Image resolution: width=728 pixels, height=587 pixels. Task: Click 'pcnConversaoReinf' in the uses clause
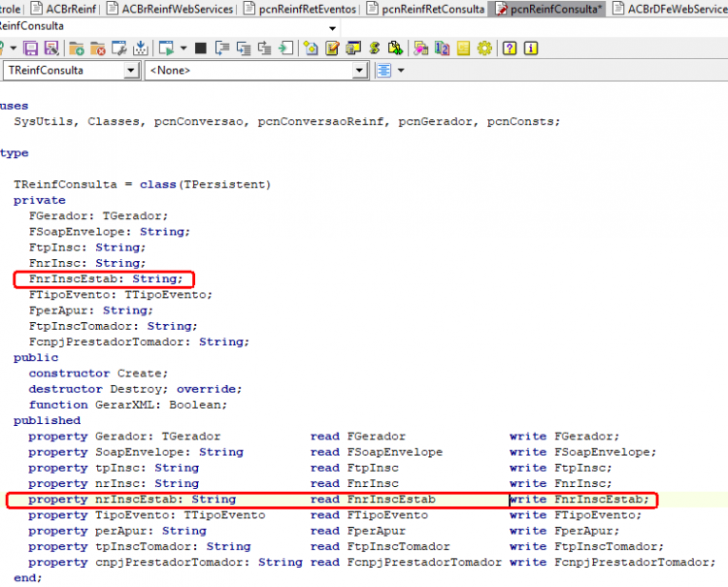[x=321, y=121]
